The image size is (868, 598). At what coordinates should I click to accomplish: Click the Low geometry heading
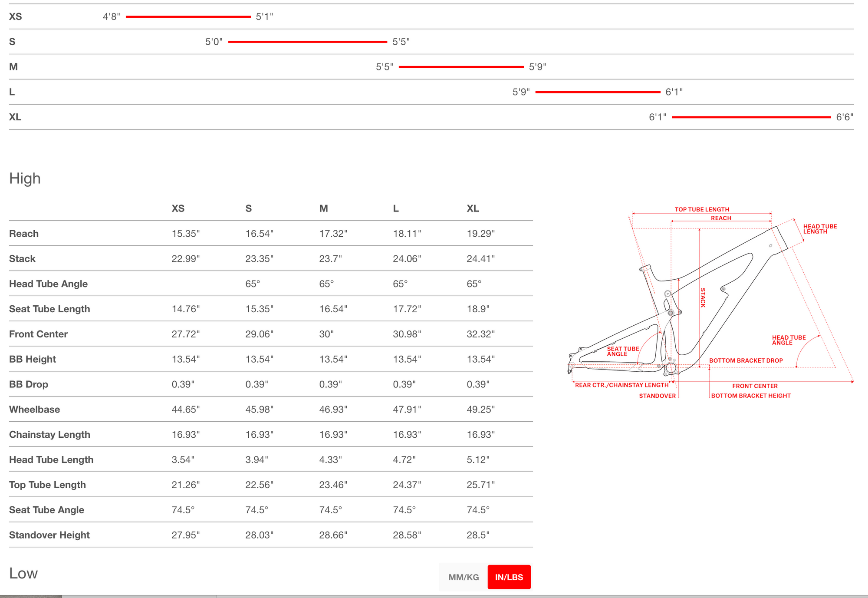[x=23, y=573]
